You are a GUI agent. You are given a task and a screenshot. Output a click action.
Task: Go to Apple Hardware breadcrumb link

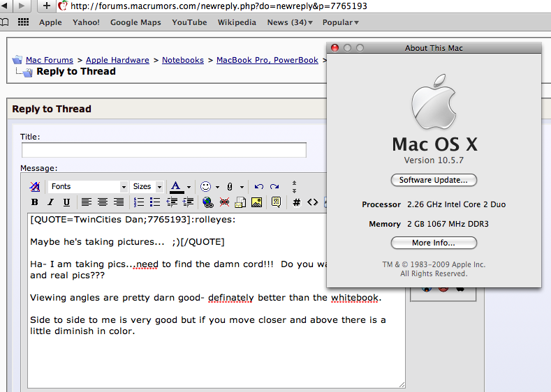click(x=117, y=60)
